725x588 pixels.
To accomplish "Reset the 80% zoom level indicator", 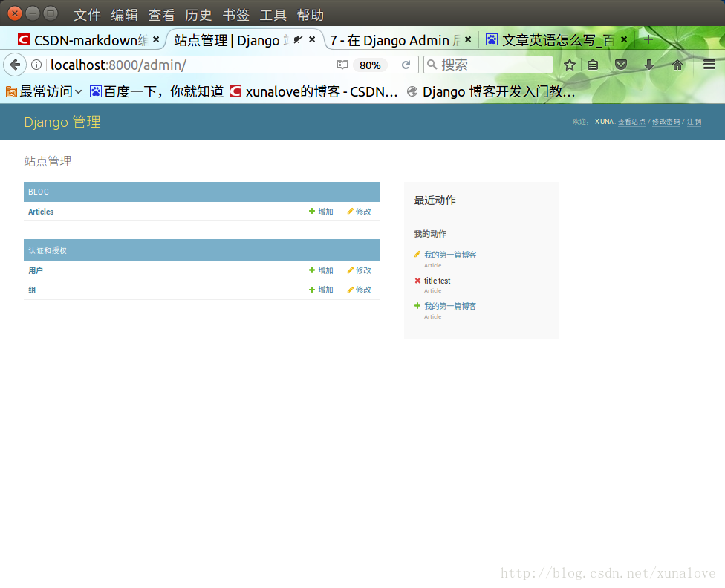I will click(371, 65).
